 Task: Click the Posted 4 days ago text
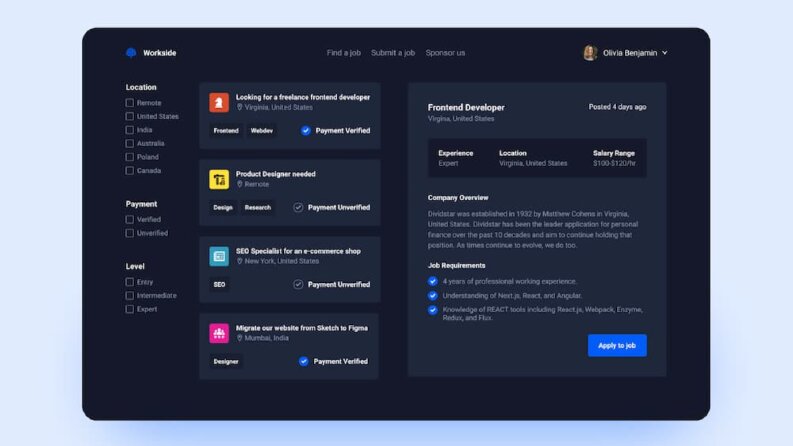(618, 107)
